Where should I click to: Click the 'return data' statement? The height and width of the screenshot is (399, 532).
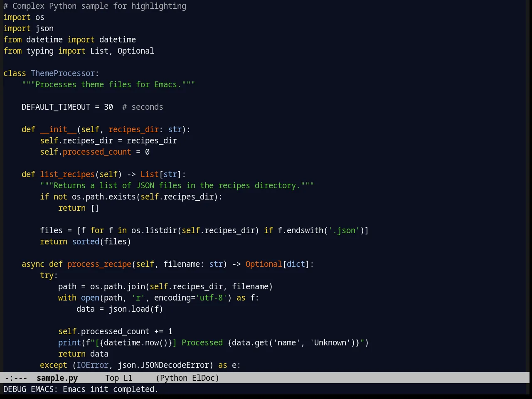tap(83, 354)
